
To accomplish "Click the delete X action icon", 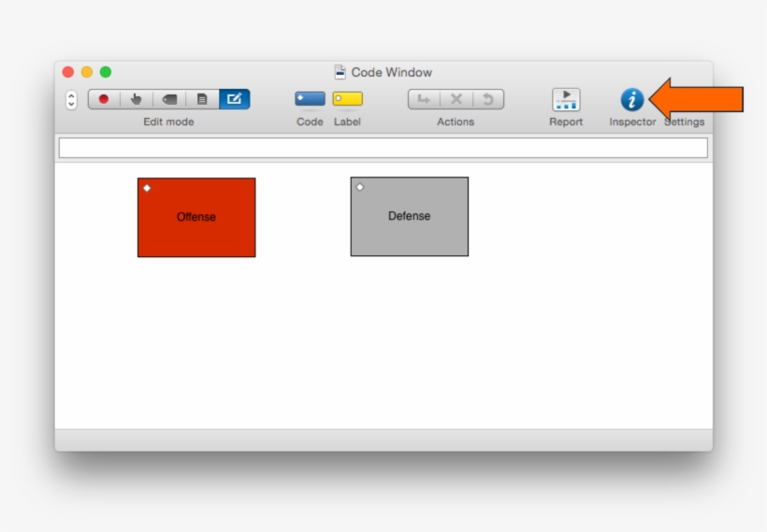I will pos(456,99).
